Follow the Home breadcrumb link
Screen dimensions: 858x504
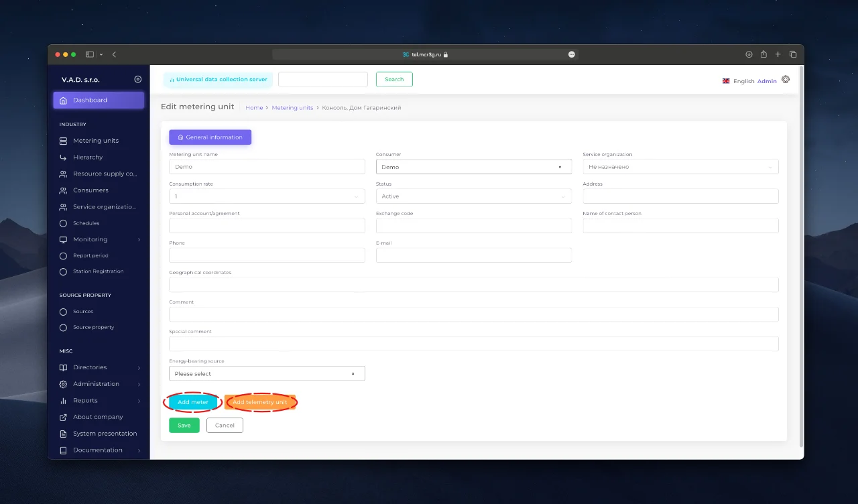254,108
